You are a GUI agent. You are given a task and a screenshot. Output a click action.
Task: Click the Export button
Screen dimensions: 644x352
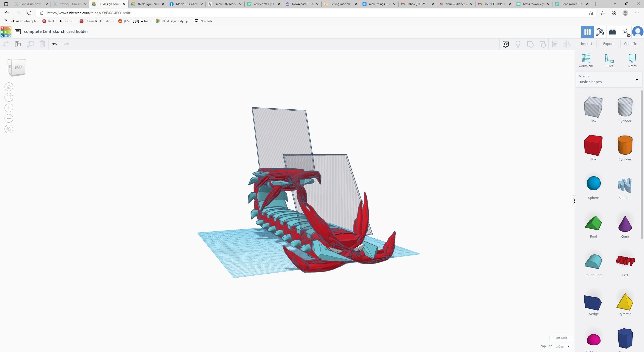click(x=608, y=44)
